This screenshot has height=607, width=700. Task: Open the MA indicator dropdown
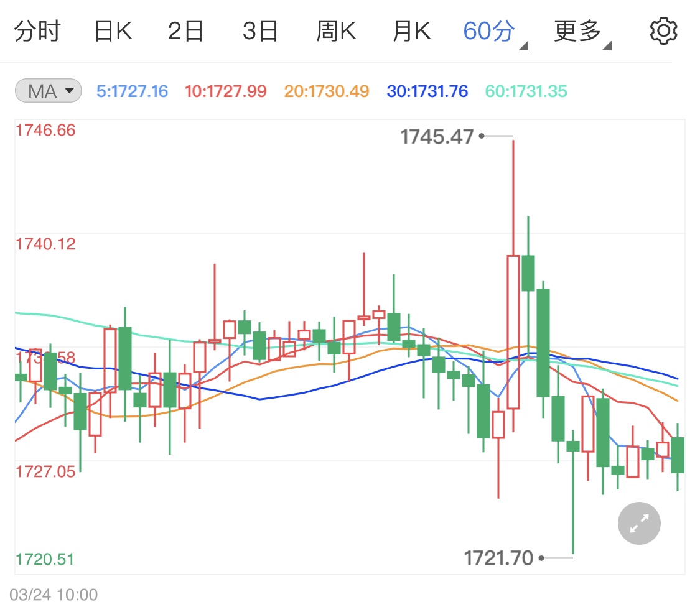point(48,91)
